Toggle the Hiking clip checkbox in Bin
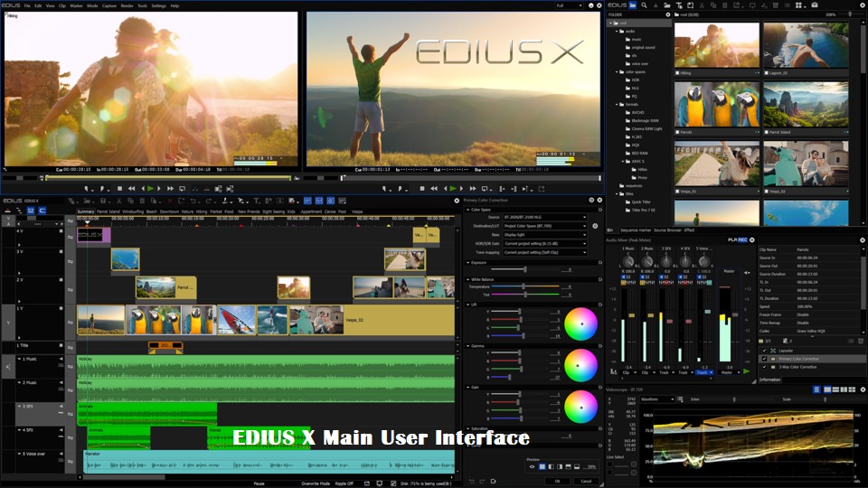 tap(677, 73)
